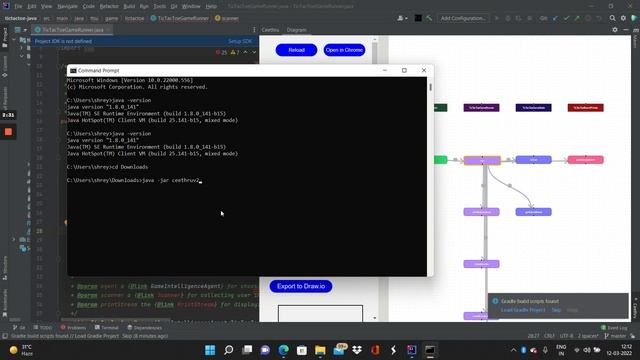
Task: Click Open in Chrome button
Action: 344,50
